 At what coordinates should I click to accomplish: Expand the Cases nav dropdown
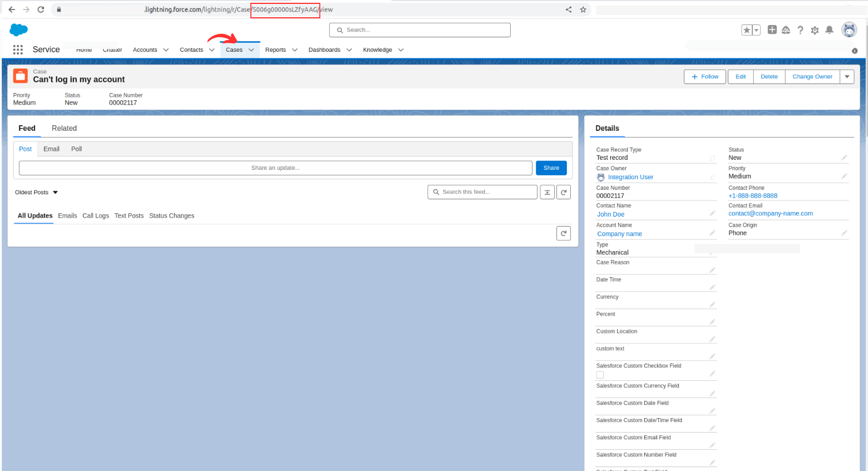(251, 50)
